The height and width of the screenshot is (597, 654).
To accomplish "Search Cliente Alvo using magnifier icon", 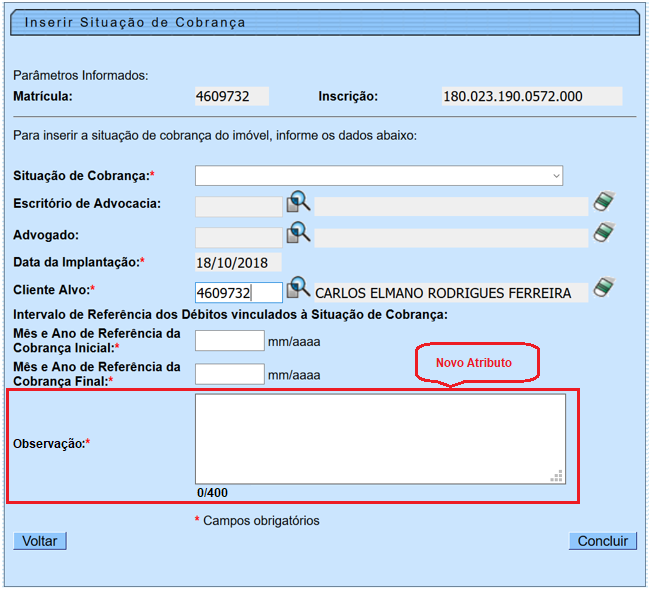I will [299, 290].
